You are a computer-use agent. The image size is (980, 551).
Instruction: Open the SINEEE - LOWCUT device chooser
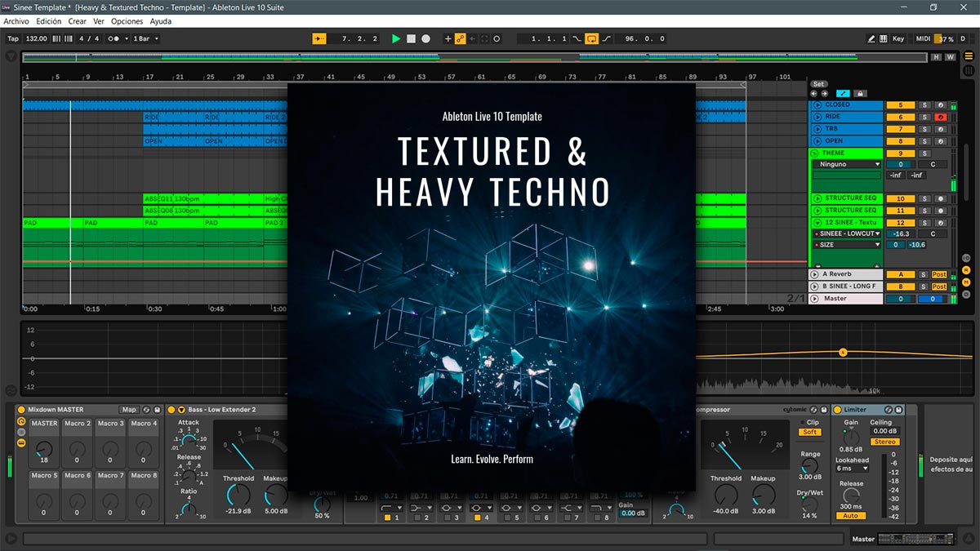pos(847,233)
